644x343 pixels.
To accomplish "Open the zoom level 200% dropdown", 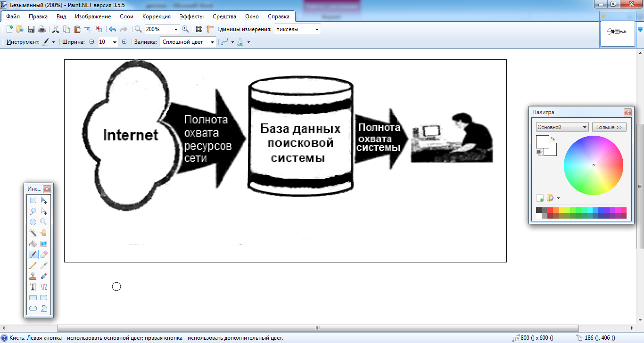I will click(x=176, y=29).
